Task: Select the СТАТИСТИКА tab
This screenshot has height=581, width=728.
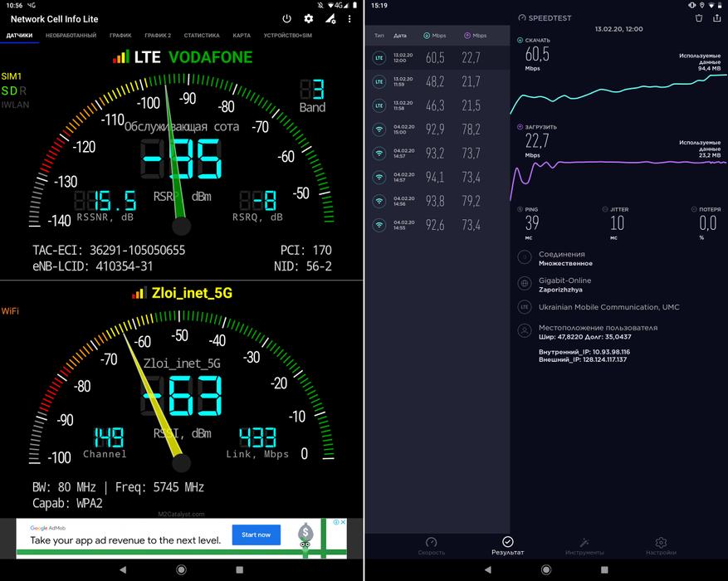Action: 202,35
